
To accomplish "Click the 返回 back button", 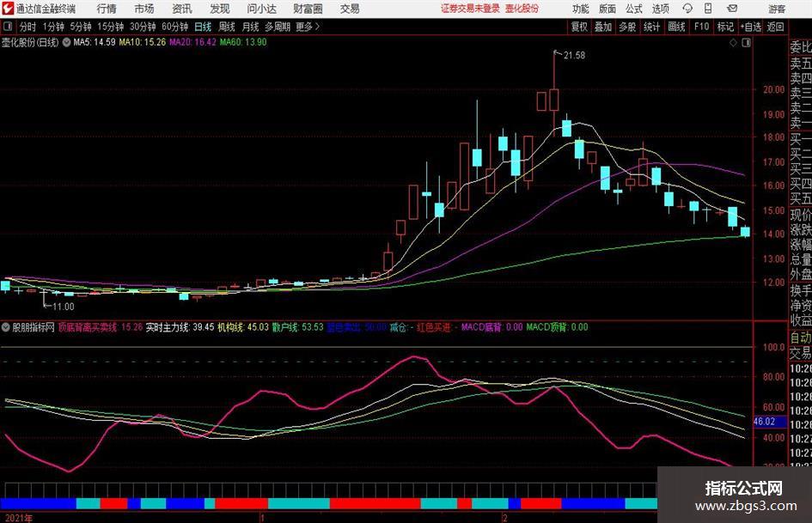I will click(x=775, y=27).
